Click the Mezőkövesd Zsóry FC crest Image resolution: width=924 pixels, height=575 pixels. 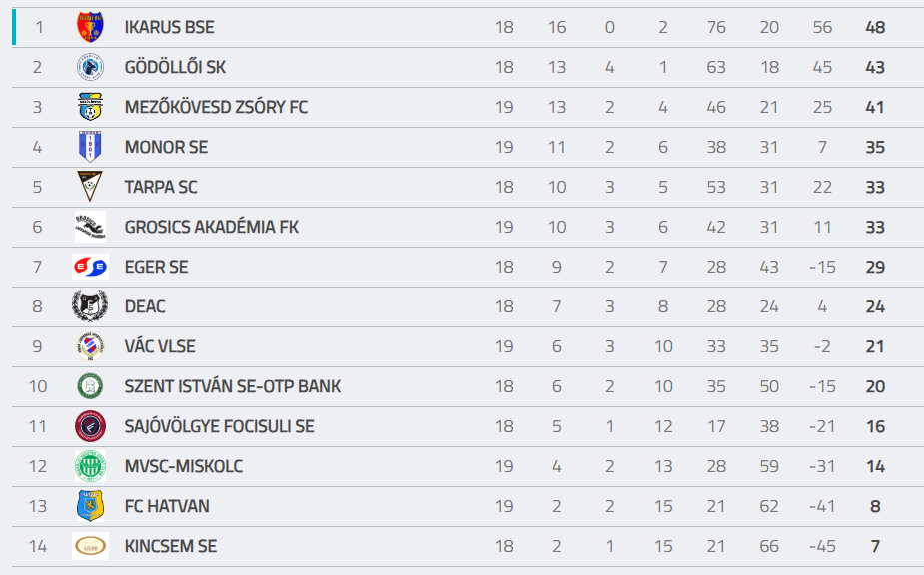tap(90, 107)
